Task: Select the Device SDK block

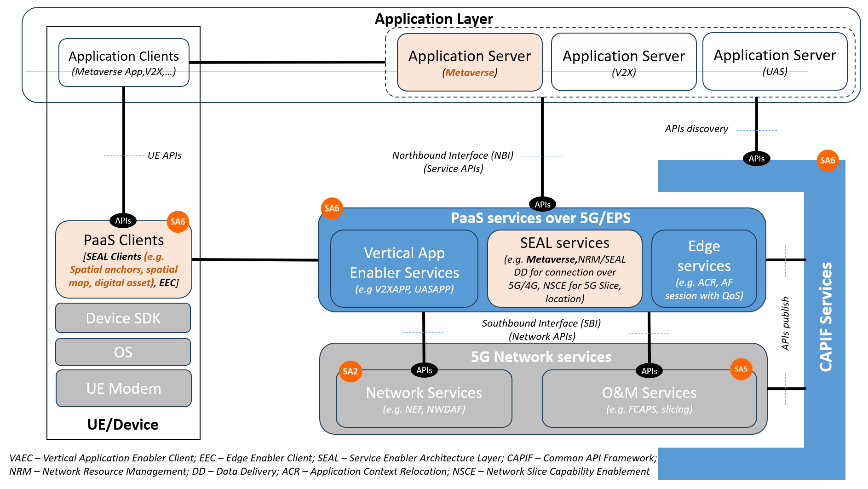Action: [x=123, y=318]
